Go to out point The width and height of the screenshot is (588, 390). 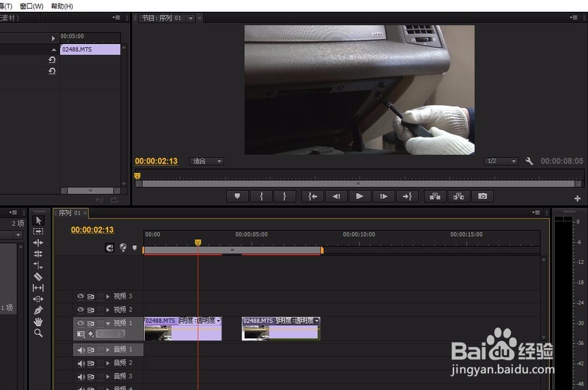(407, 196)
